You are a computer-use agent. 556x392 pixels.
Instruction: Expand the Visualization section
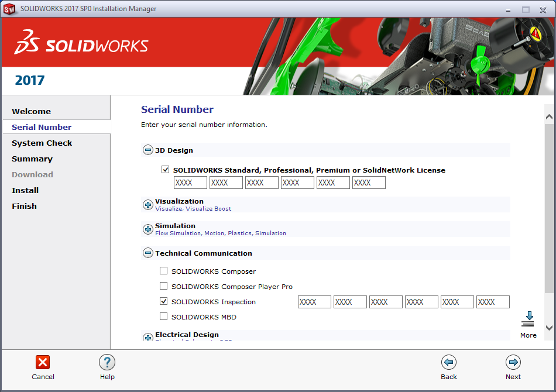coord(148,205)
